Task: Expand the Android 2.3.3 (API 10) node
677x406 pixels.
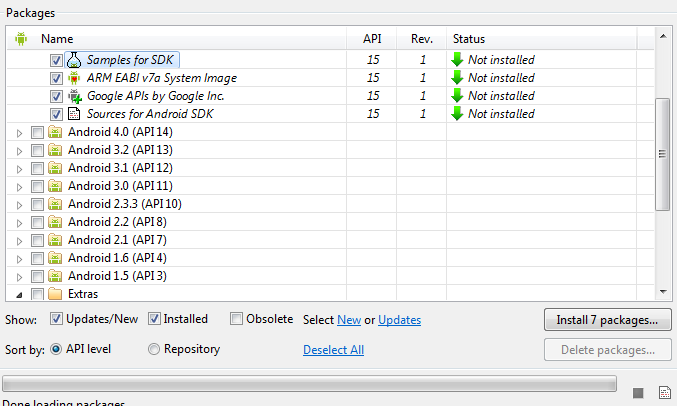Action: [19, 205]
